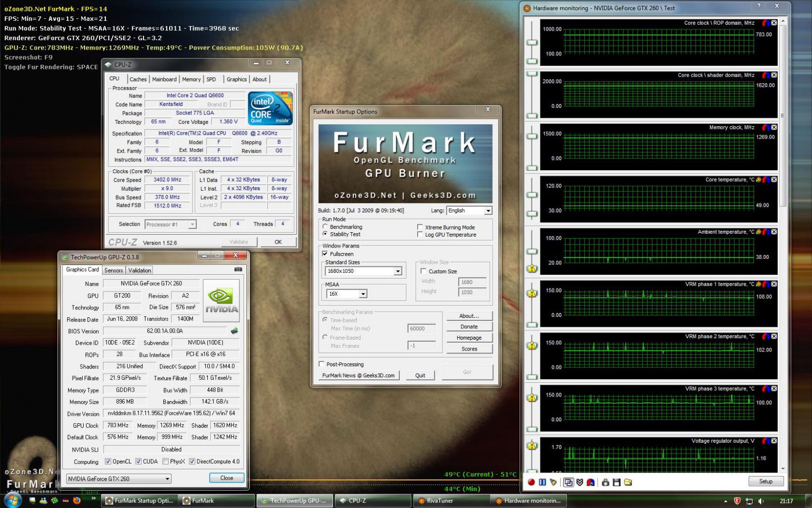This screenshot has height=508, width=812.
Task: Expand the quick launch overflow chevron on taskbar
Action: [93, 499]
